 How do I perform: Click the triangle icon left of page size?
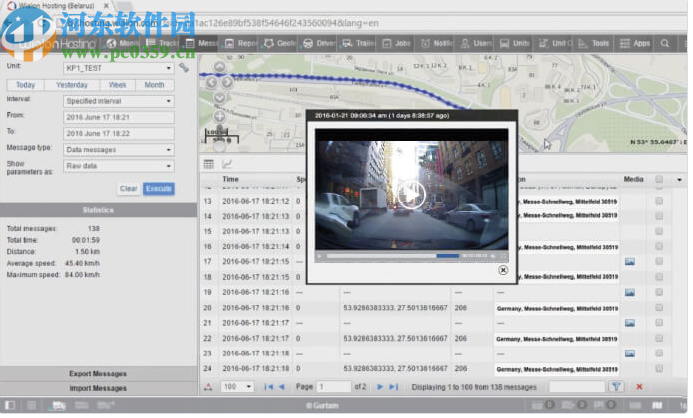coord(208,388)
